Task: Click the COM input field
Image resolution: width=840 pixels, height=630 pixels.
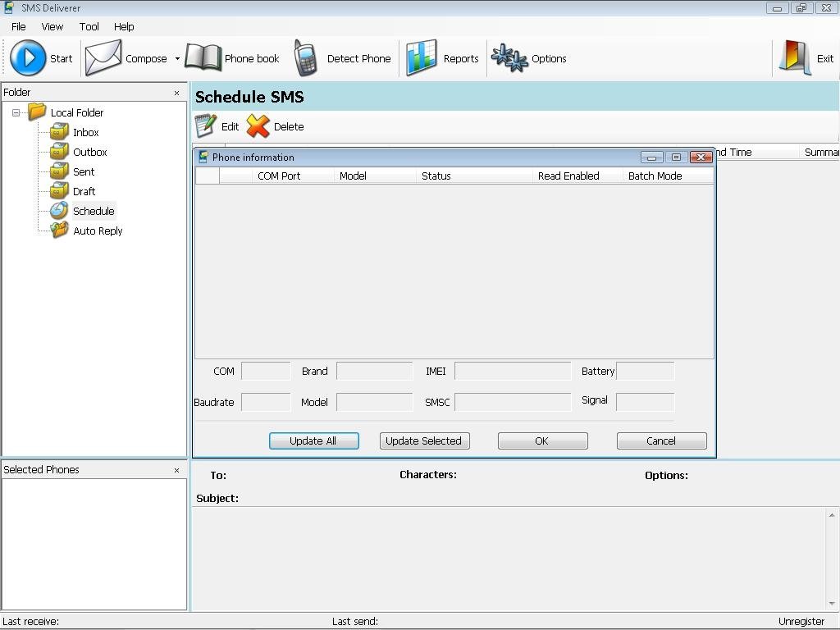Action: (266, 371)
